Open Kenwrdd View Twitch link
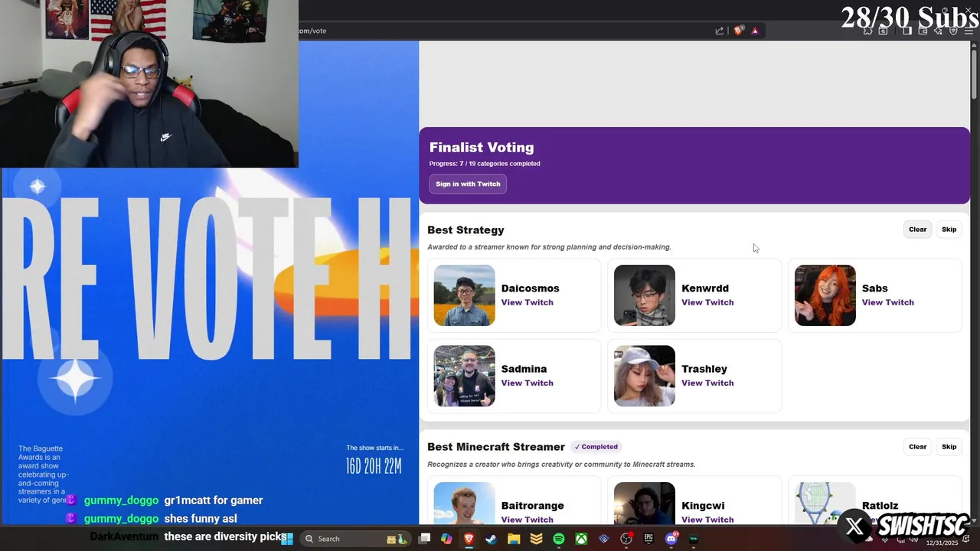The image size is (980, 551). click(707, 302)
